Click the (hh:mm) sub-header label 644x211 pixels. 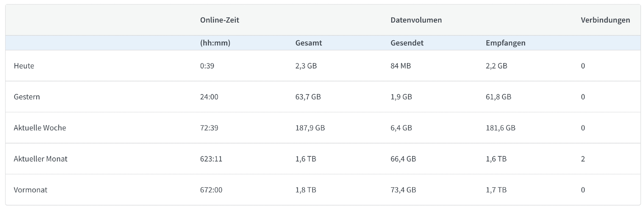[215, 43]
